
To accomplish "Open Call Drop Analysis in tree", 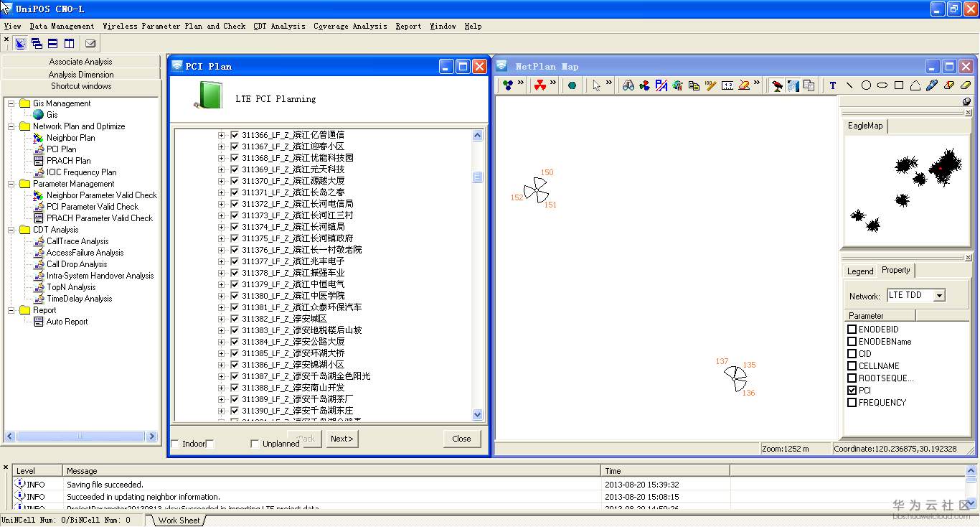I will tap(77, 264).
